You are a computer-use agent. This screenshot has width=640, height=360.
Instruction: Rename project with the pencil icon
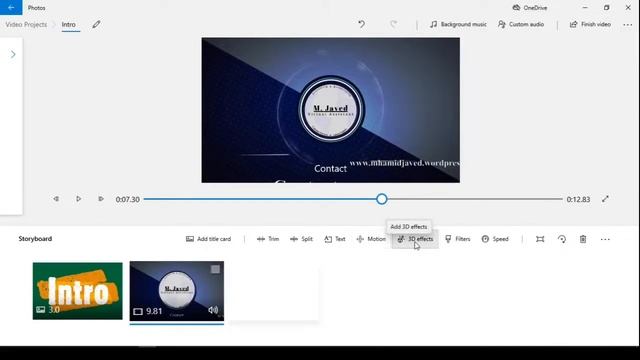tap(96, 24)
